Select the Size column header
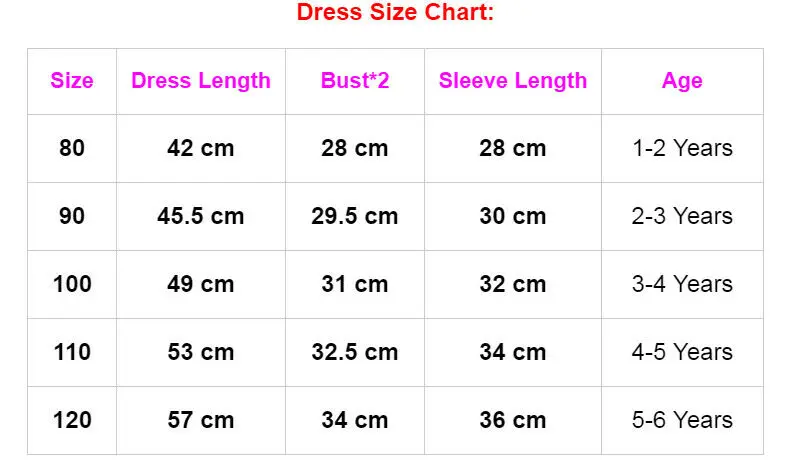 point(72,81)
